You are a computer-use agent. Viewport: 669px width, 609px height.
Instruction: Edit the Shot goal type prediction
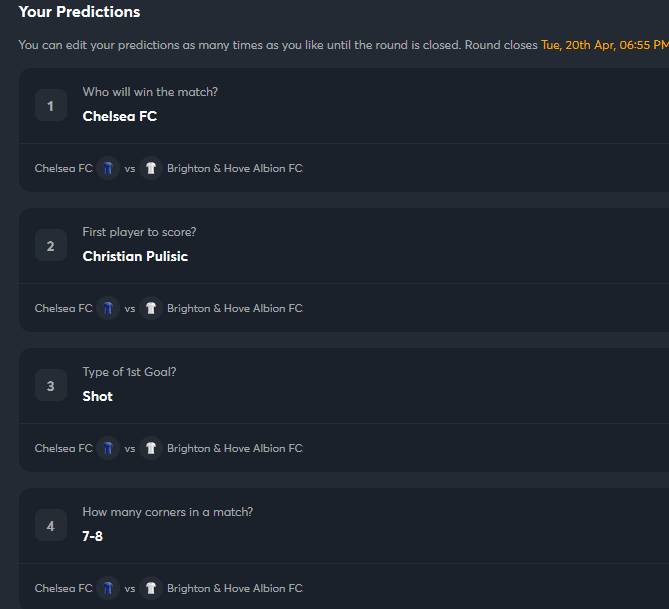98,396
